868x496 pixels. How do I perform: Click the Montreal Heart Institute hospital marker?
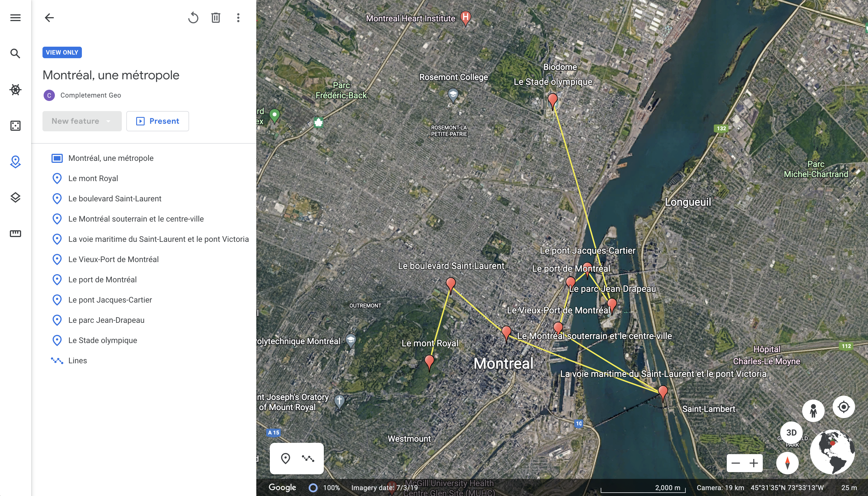(x=466, y=17)
